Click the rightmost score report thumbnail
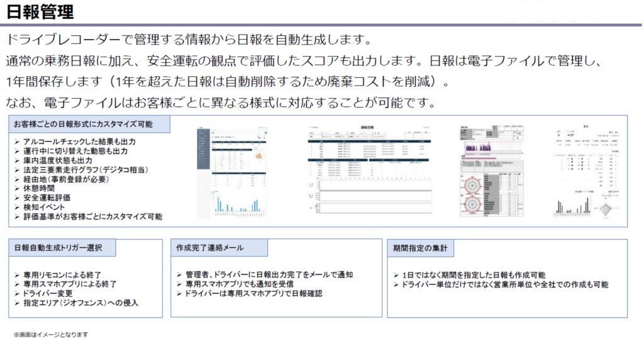This screenshot has height=341, width=644. point(585,171)
